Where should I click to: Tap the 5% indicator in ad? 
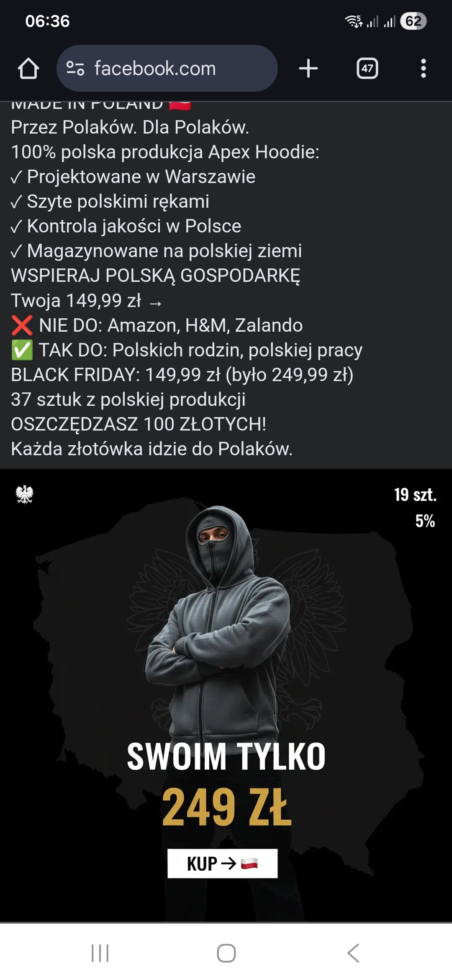[425, 521]
